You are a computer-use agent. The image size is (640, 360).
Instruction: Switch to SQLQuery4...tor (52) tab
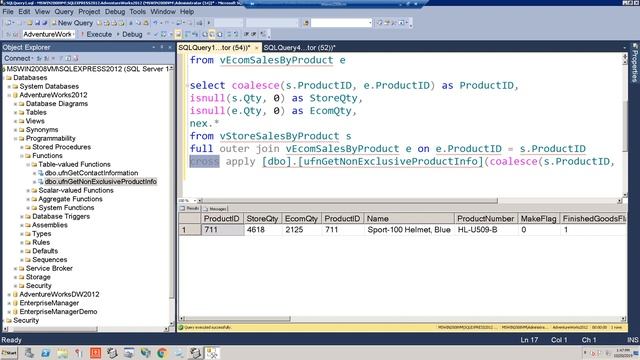[x=299, y=48]
